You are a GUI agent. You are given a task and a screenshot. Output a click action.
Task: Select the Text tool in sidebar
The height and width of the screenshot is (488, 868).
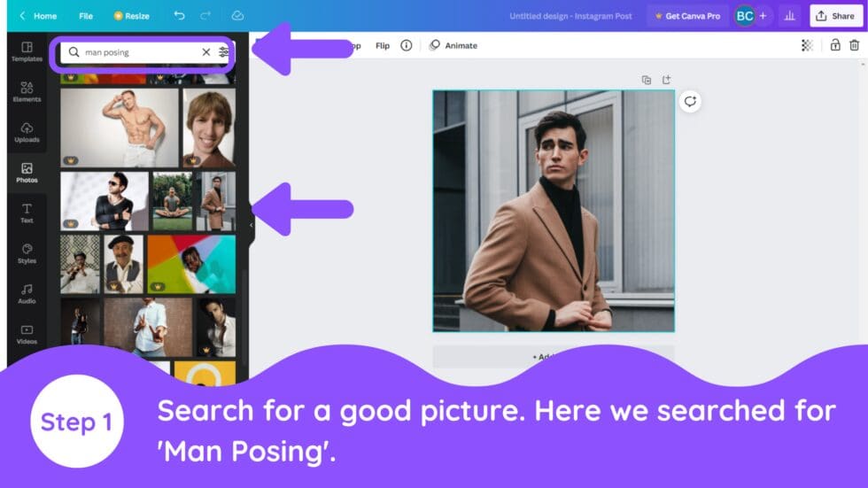point(27,213)
